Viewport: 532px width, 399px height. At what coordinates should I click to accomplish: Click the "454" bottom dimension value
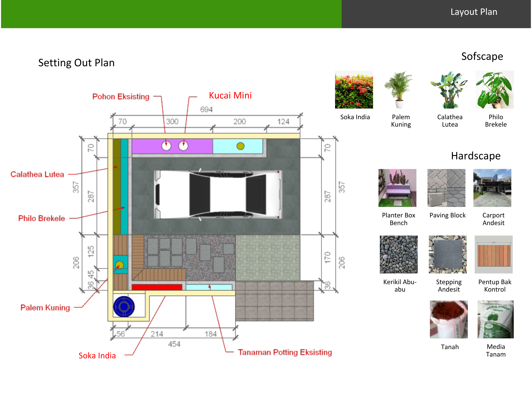click(174, 344)
